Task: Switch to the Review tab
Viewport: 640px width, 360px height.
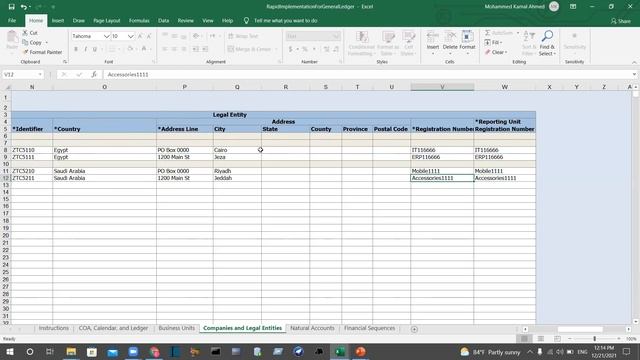Action: click(185, 20)
